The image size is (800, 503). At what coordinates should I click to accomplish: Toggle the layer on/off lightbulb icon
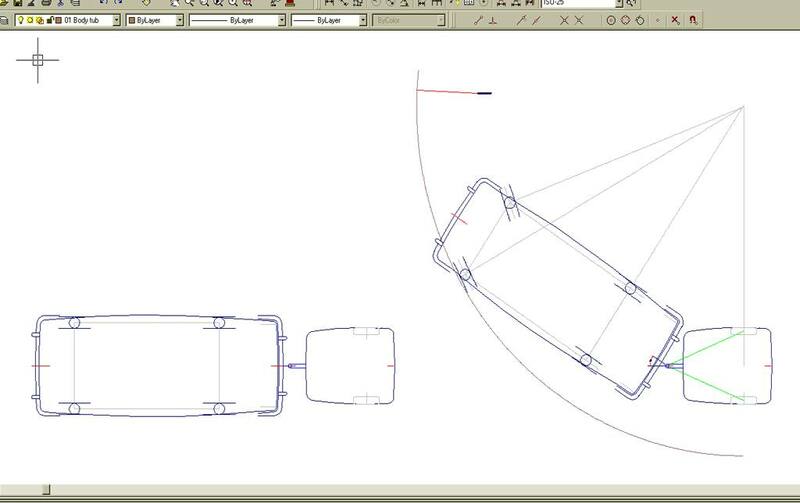(x=20, y=19)
